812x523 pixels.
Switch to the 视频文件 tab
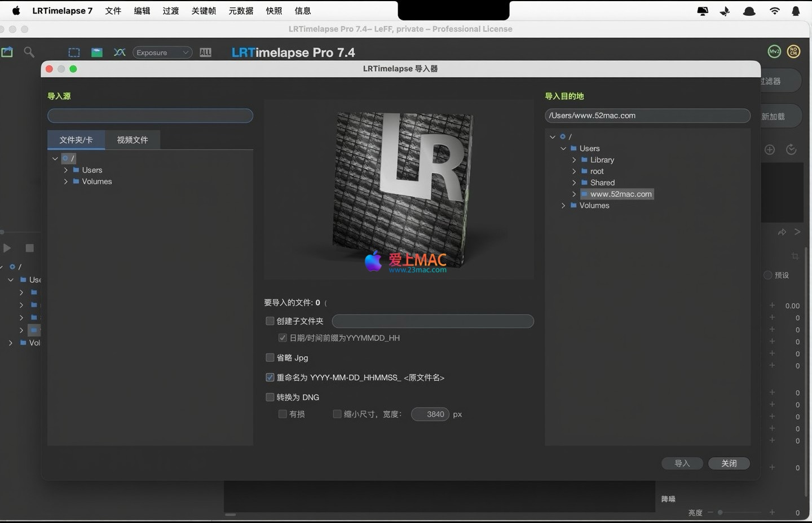(x=133, y=140)
